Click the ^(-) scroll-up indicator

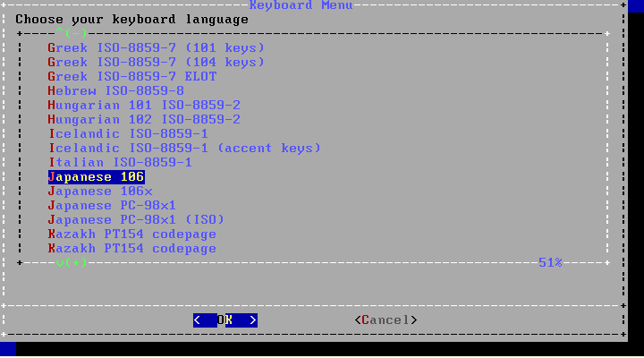coord(72,32)
